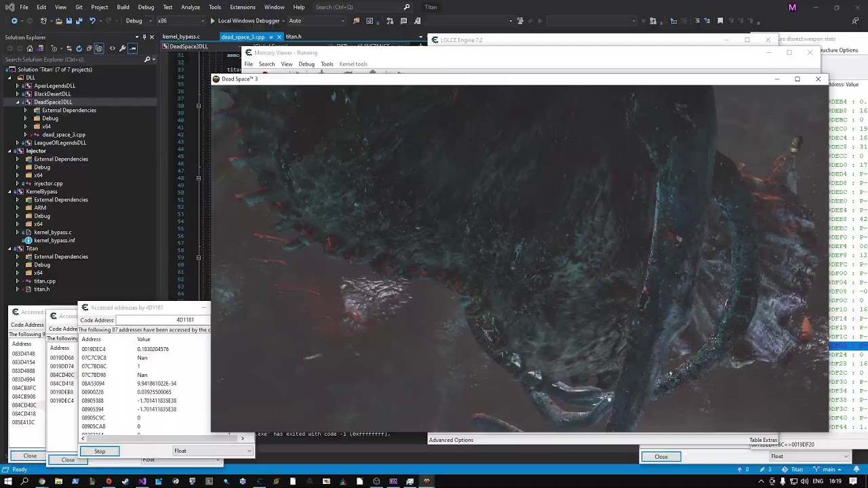This screenshot has height=488, width=868.
Task: Close the dead_space_3.cpp tab
Action: (x=279, y=37)
